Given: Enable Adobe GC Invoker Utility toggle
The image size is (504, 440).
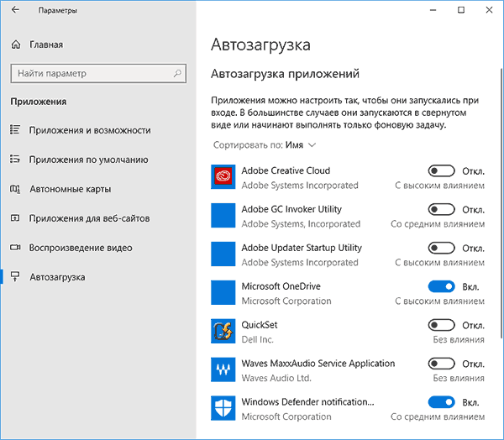Looking at the screenshot, I should coord(441,210).
